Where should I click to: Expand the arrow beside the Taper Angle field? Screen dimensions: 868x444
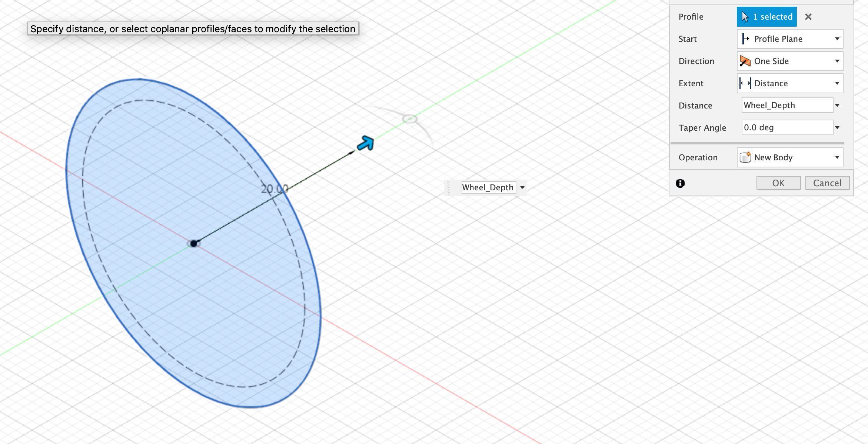coord(838,128)
